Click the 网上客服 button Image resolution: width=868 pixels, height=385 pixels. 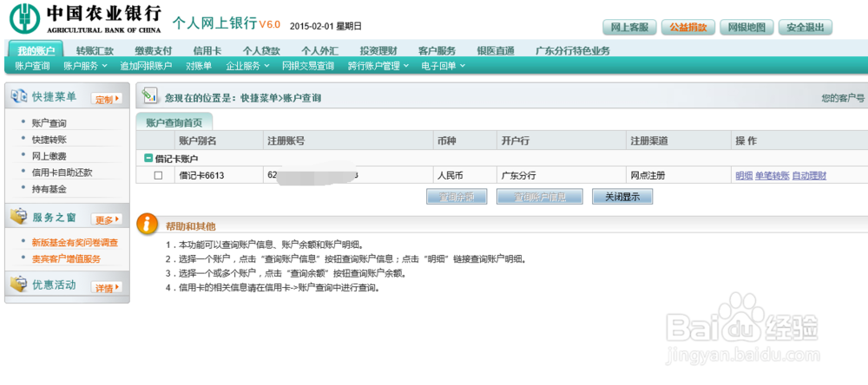click(629, 27)
